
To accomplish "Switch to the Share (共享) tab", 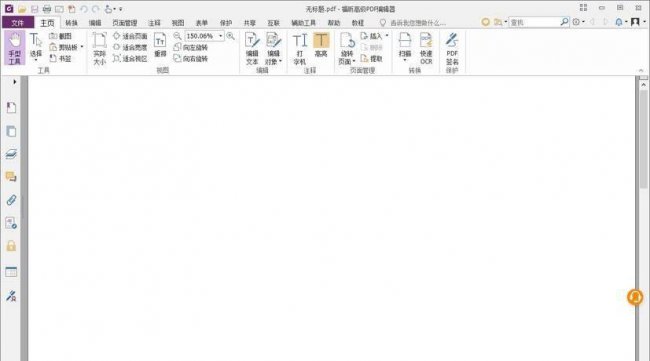I will [250, 23].
